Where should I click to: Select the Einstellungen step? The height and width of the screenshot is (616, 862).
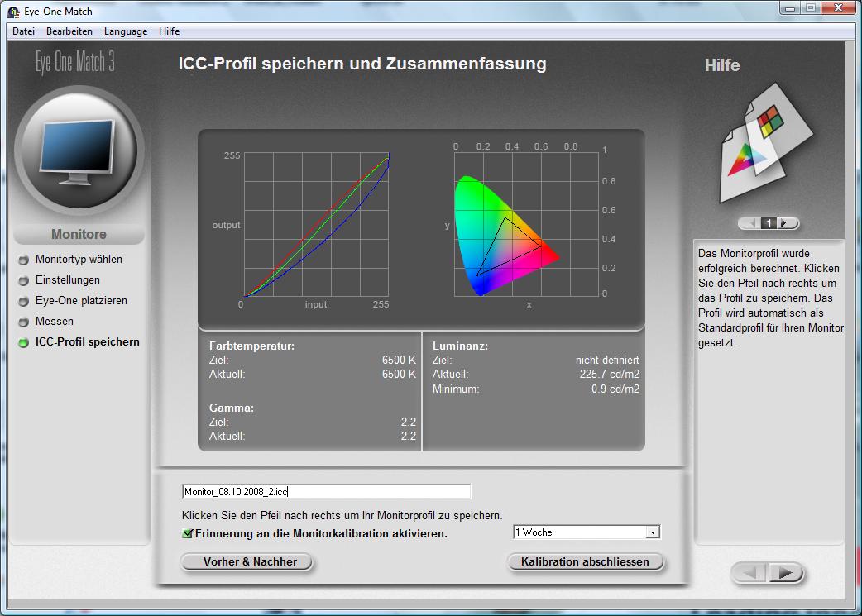pos(68,279)
